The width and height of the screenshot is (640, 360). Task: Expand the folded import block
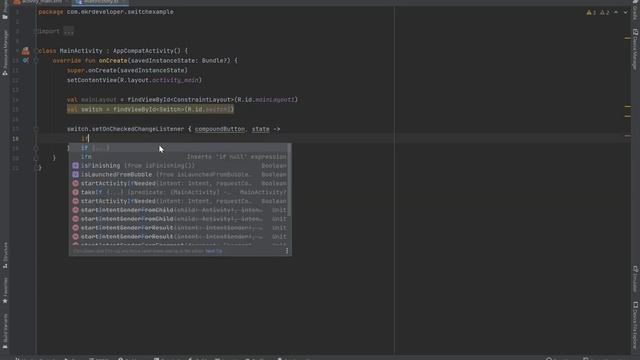[36, 31]
